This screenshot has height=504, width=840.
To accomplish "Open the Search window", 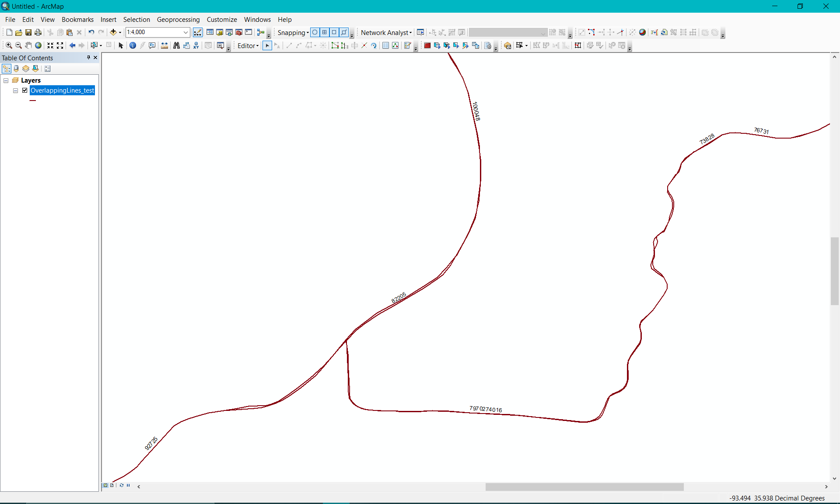I will tap(229, 32).
